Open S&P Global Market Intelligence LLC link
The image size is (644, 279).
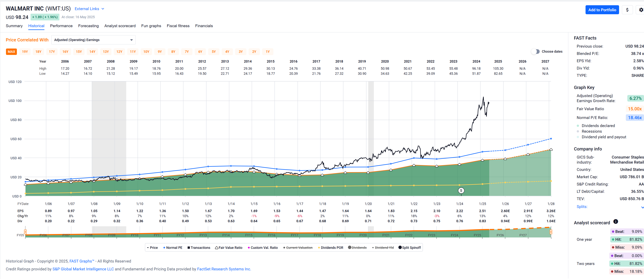[x=83, y=269]
